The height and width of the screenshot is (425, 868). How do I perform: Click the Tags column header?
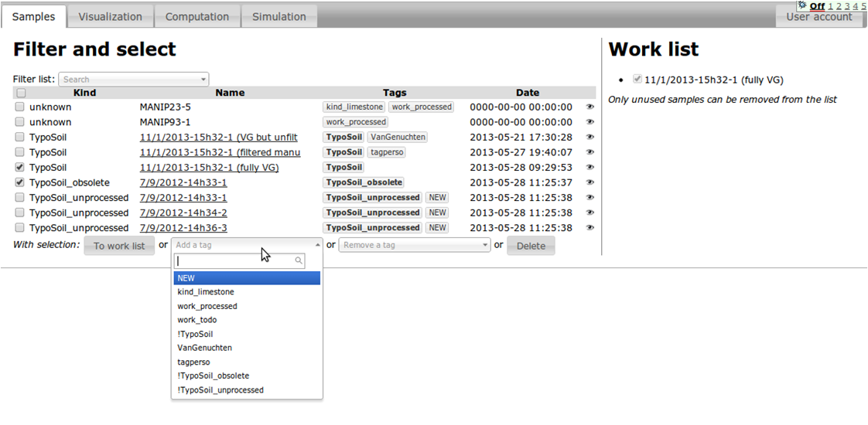coord(395,93)
